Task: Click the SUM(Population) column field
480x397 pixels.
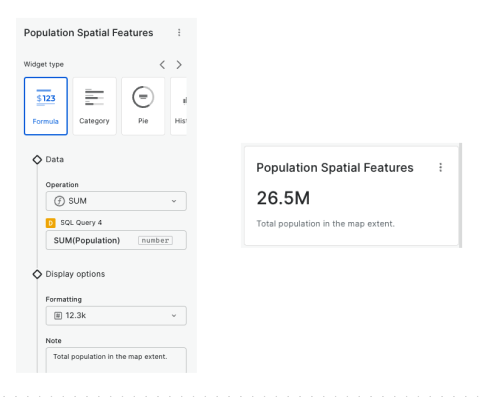Action: [x=116, y=240]
